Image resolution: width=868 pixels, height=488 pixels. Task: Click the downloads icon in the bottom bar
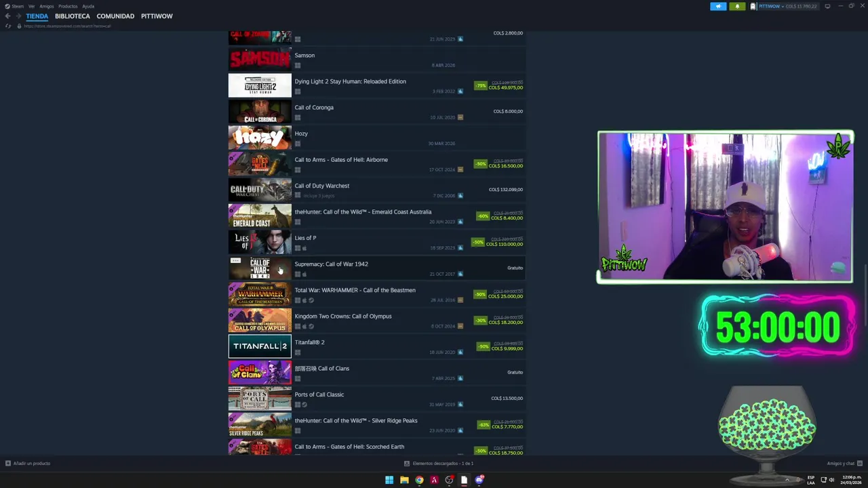click(x=407, y=464)
